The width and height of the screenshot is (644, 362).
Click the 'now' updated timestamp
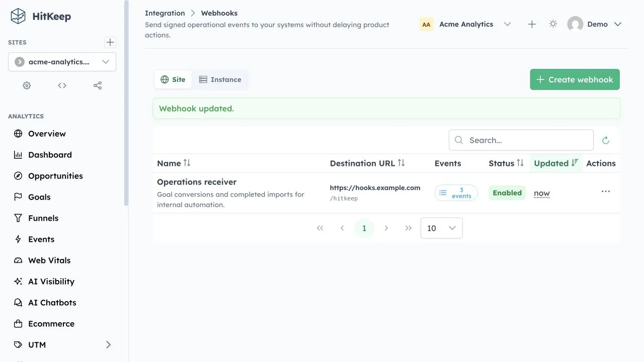coord(542,193)
